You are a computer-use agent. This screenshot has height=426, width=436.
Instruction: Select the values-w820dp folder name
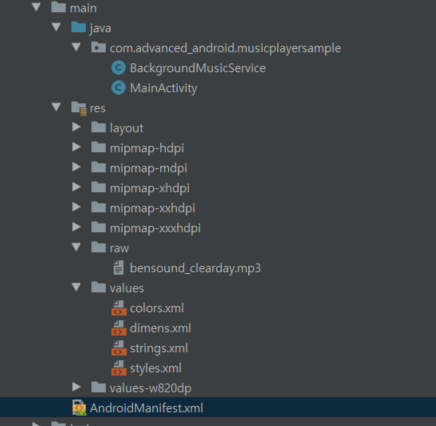pyautogui.click(x=151, y=388)
